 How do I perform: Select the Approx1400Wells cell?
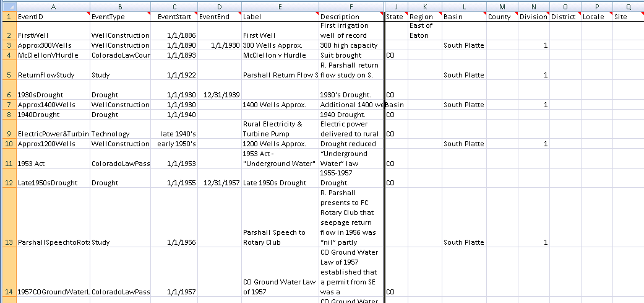[x=53, y=105]
